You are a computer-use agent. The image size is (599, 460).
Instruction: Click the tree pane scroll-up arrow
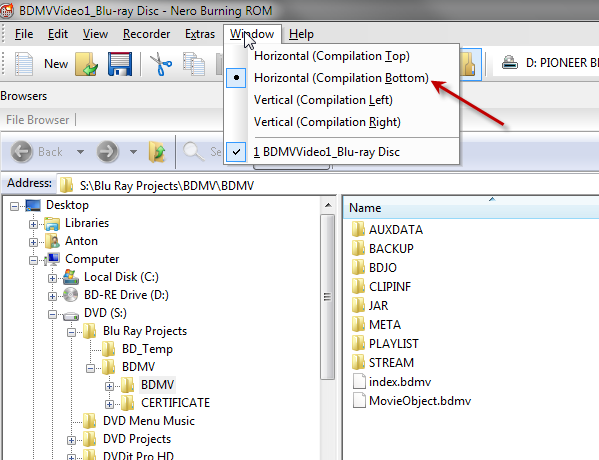[328, 206]
